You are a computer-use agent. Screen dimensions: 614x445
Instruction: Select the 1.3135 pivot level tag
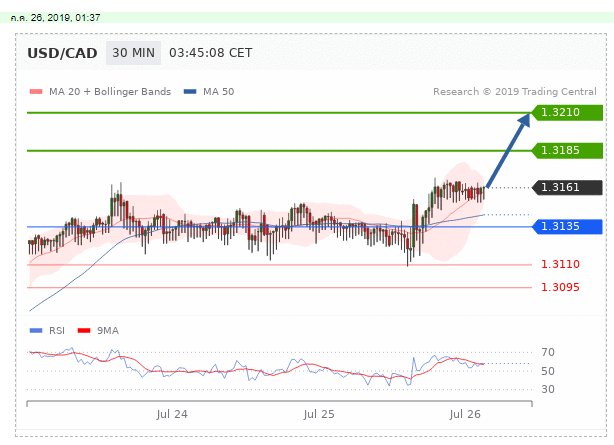click(567, 226)
